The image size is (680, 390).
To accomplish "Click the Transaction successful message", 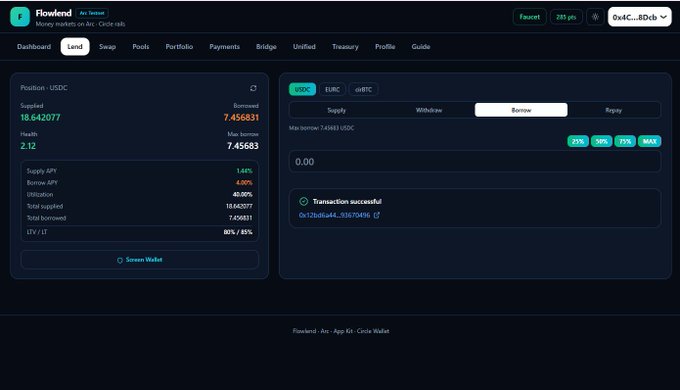I will coord(347,201).
